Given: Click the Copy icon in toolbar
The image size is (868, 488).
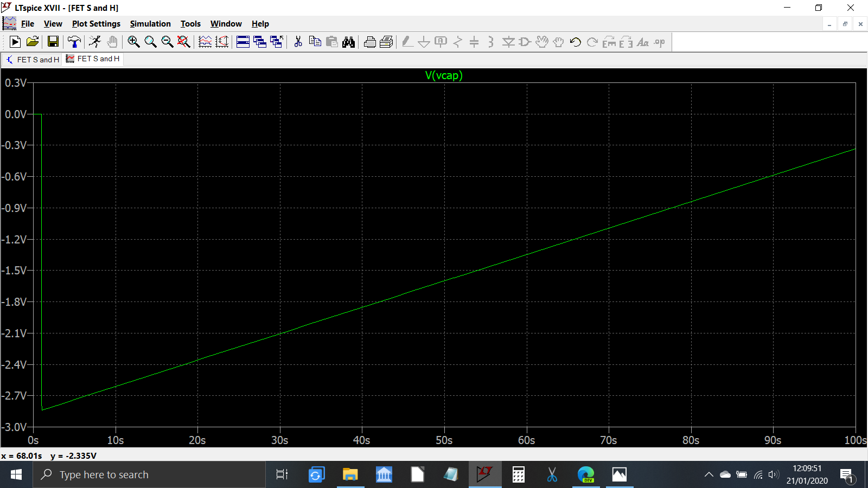Looking at the screenshot, I should click(315, 42).
